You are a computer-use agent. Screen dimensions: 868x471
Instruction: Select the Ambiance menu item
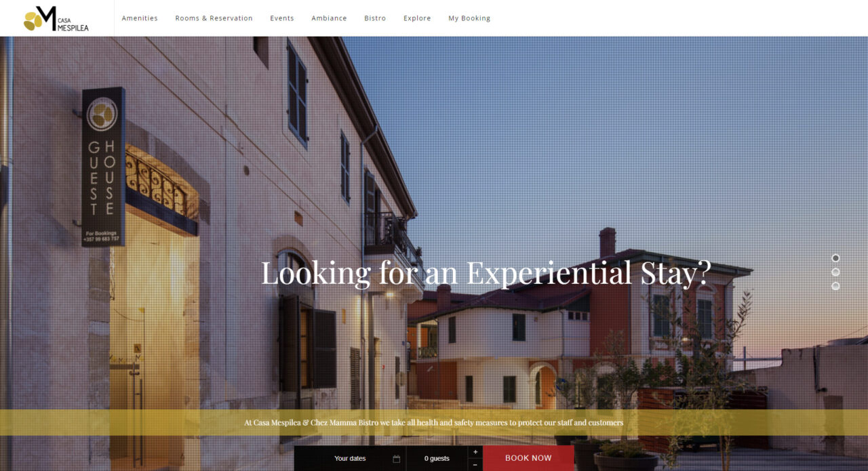click(x=329, y=18)
